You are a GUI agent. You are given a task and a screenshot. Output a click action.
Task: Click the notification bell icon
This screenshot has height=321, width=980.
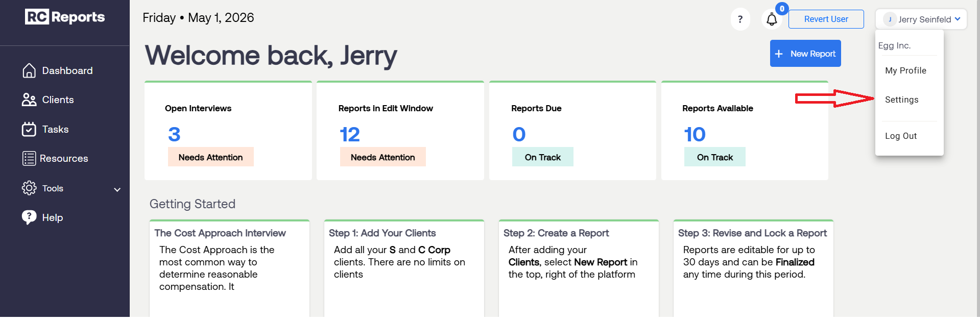(772, 19)
